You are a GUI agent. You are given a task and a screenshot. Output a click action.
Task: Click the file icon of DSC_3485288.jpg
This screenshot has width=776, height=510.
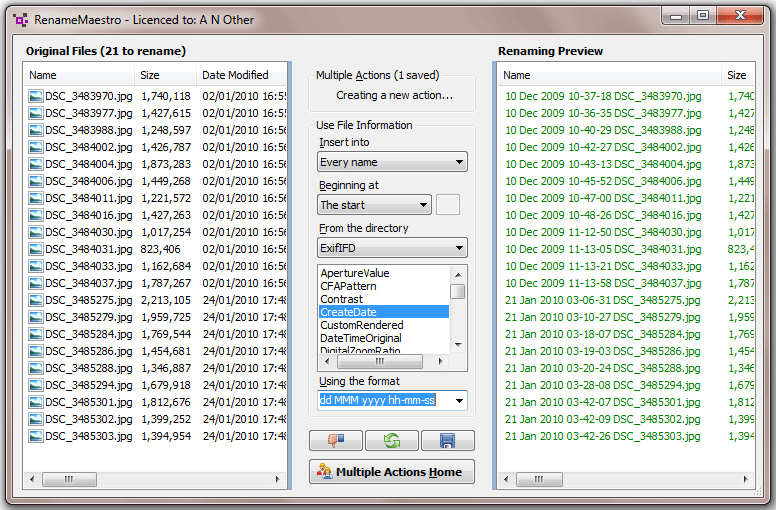click(36, 369)
